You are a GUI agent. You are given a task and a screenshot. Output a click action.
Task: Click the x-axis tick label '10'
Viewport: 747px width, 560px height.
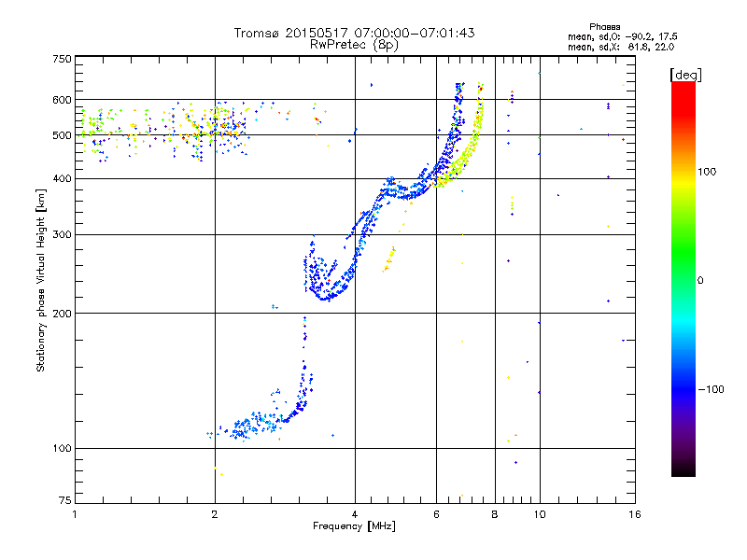tap(540, 514)
